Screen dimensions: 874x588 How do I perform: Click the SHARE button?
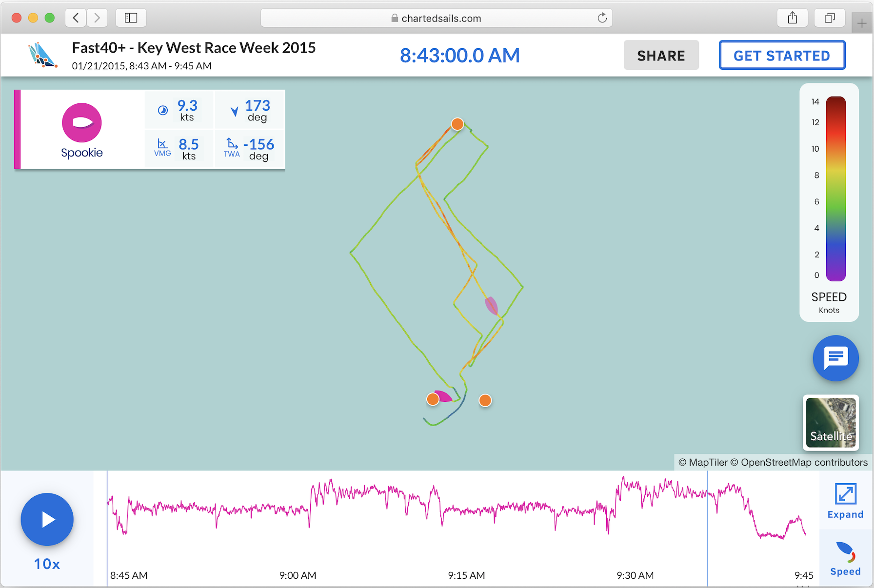point(661,56)
